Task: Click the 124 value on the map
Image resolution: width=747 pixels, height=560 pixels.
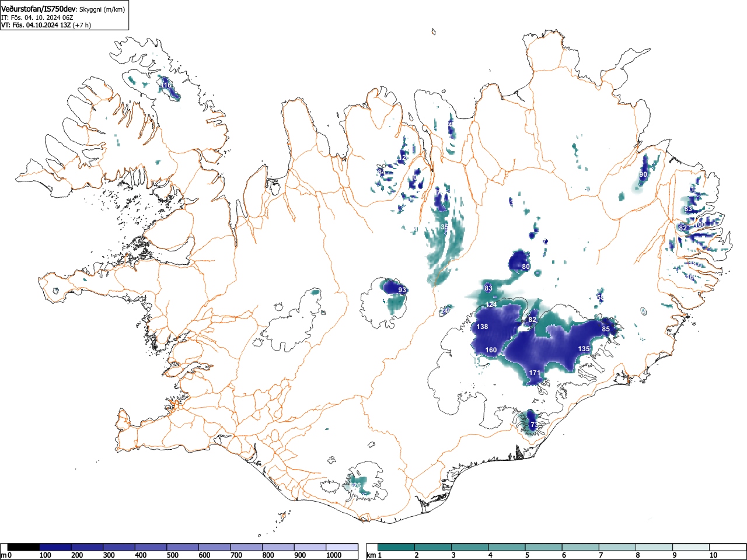Action: pyautogui.click(x=491, y=305)
